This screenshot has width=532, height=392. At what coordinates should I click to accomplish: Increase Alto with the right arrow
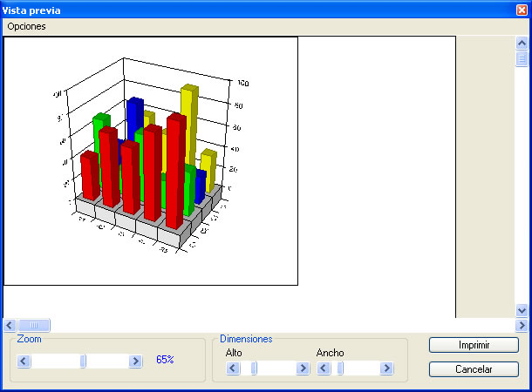tap(303, 368)
